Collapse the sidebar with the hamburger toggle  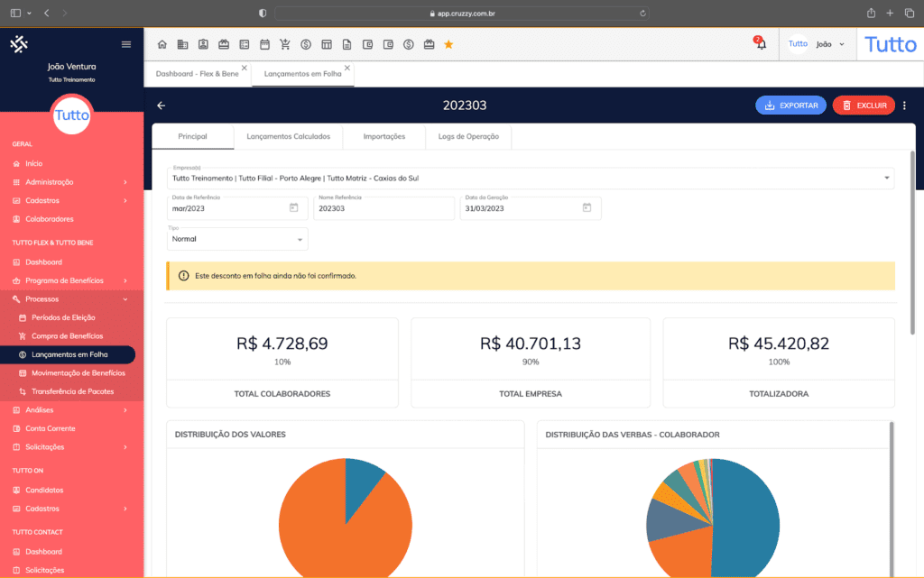point(125,43)
